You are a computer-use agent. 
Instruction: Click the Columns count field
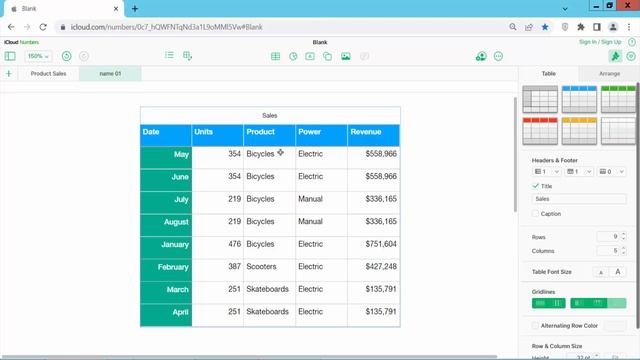pos(608,251)
